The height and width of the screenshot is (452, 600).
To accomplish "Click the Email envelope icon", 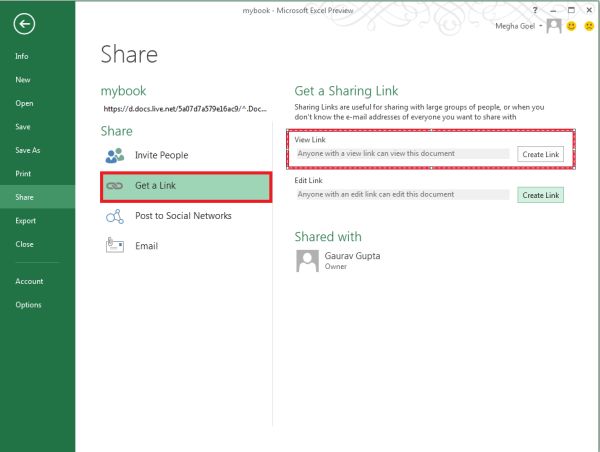I will (115, 245).
